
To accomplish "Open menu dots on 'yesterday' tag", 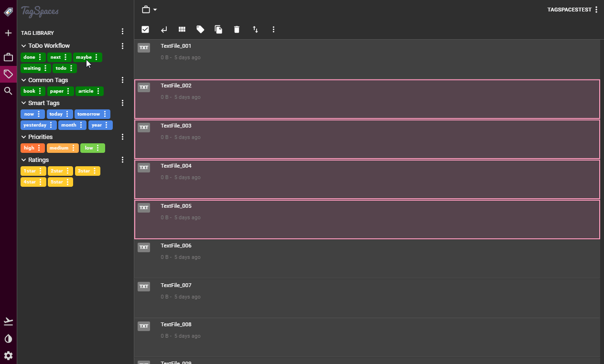I will [x=51, y=125].
